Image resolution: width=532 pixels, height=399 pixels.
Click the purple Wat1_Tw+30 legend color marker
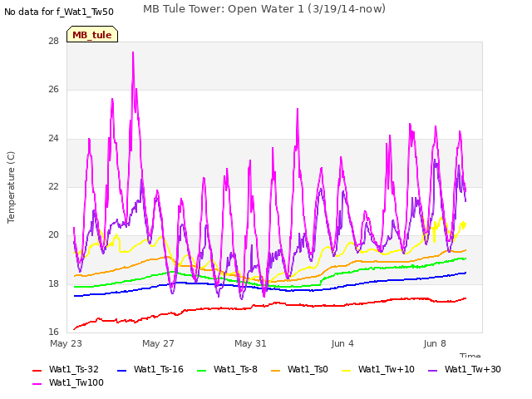point(432,371)
